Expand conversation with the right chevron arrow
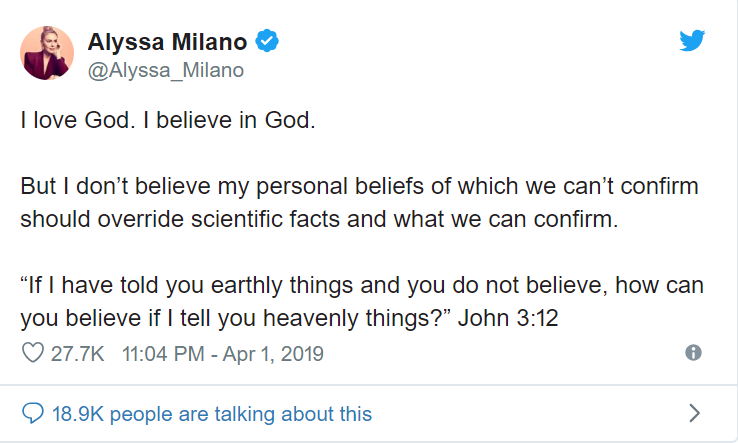This screenshot has width=738, height=443. [695, 413]
